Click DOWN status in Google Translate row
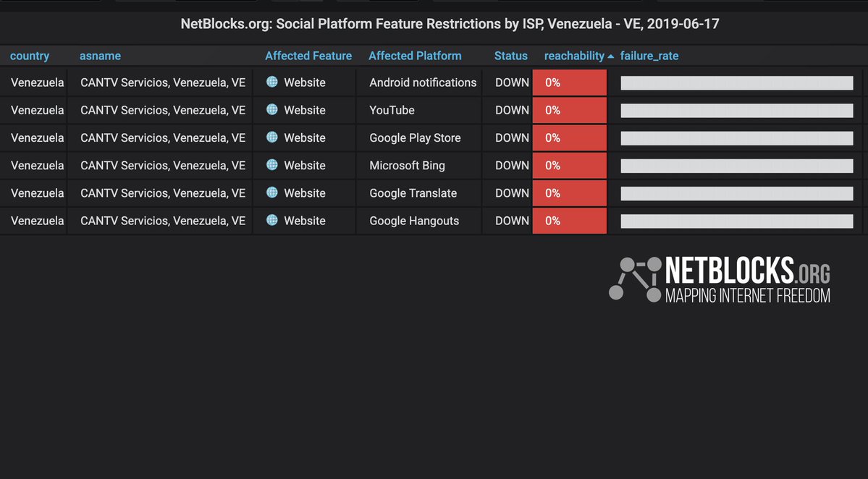868x479 pixels. pyautogui.click(x=512, y=193)
